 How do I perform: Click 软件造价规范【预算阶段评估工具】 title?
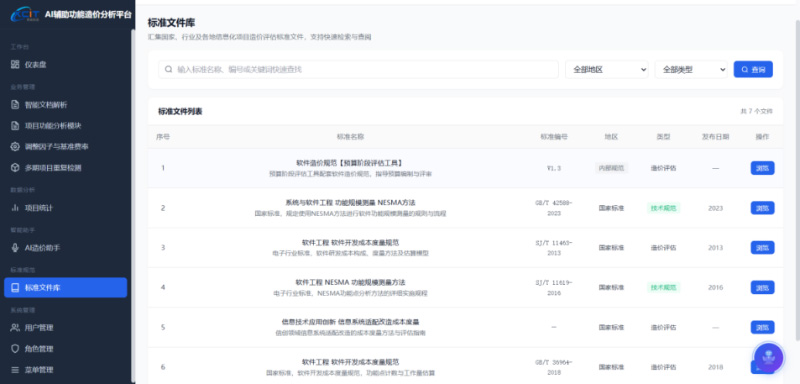pyautogui.click(x=350, y=163)
